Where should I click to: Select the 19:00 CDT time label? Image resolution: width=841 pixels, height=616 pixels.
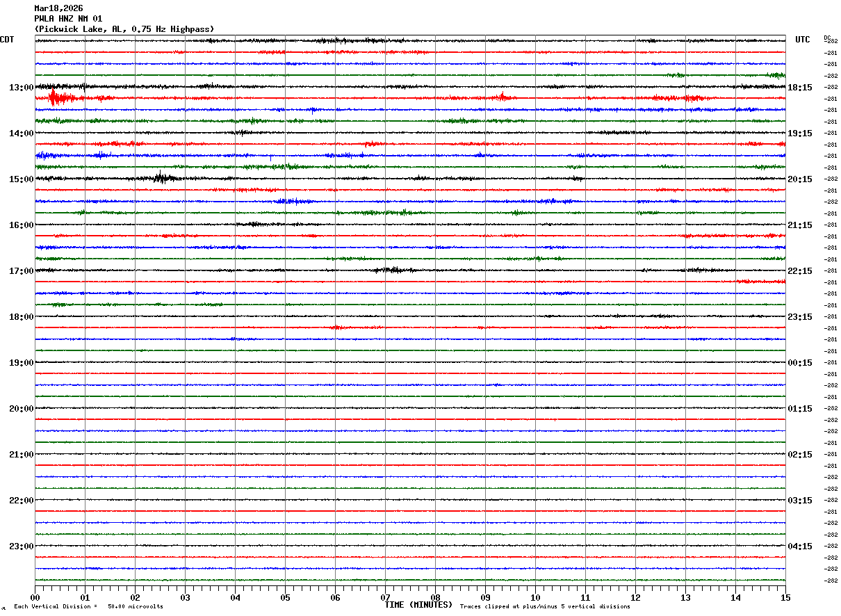click(21, 363)
